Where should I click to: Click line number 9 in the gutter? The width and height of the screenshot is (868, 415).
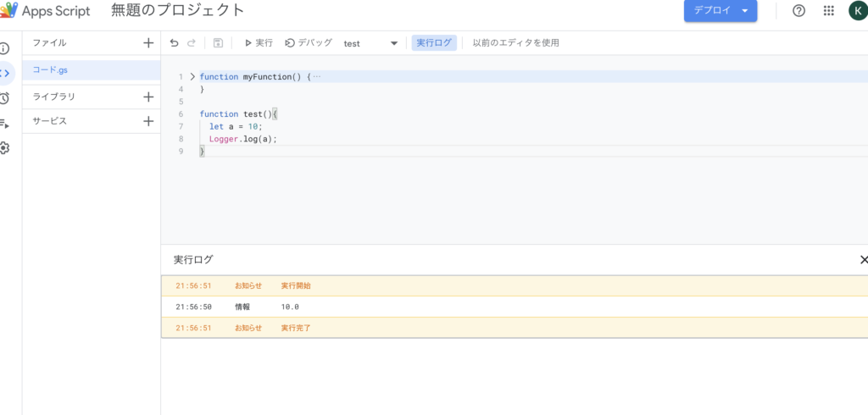[181, 152]
